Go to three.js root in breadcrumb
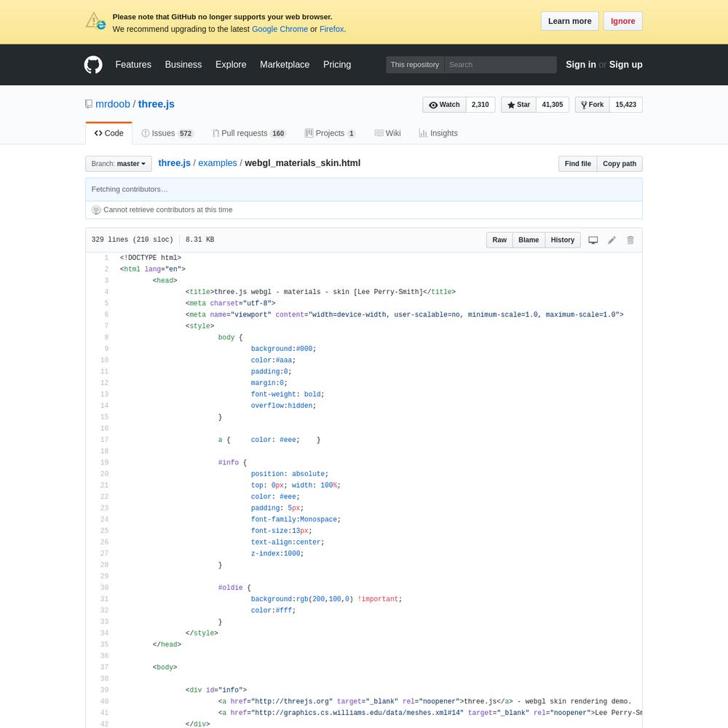This screenshot has height=728, width=728. coord(175,163)
